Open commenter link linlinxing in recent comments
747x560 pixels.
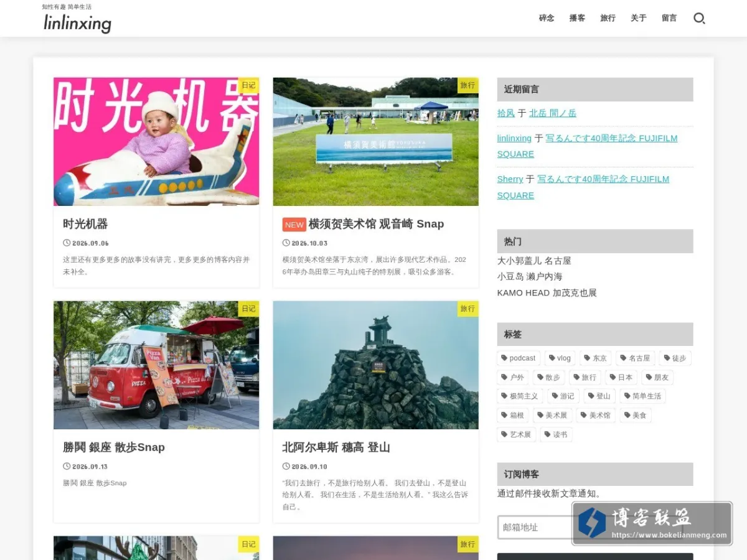coord(514,138)
